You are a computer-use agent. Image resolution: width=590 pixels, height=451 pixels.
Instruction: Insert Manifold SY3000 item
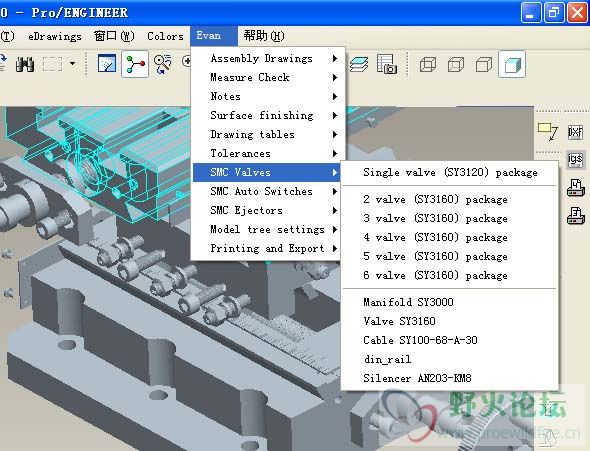click(449, 302)
